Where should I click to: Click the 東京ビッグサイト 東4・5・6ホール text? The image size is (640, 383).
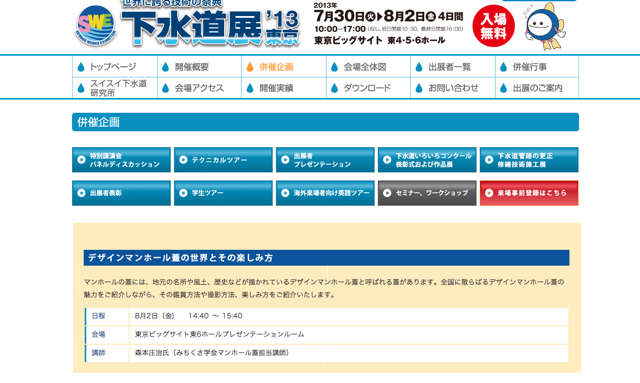(x=380, y=40)
